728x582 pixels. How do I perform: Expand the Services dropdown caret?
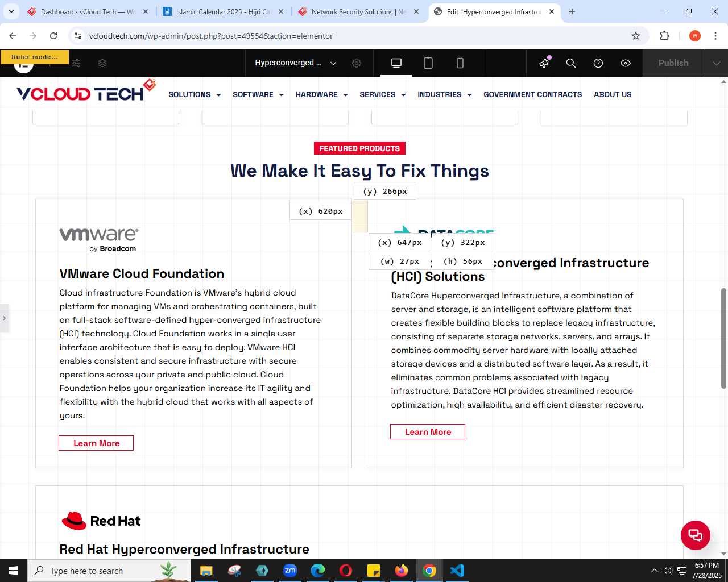[403, 95]
